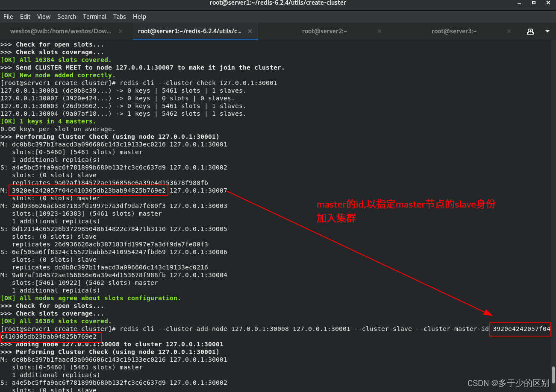This screenshot has width=556, height=392.
Task: Open the File menu
Action: point(8,17)
